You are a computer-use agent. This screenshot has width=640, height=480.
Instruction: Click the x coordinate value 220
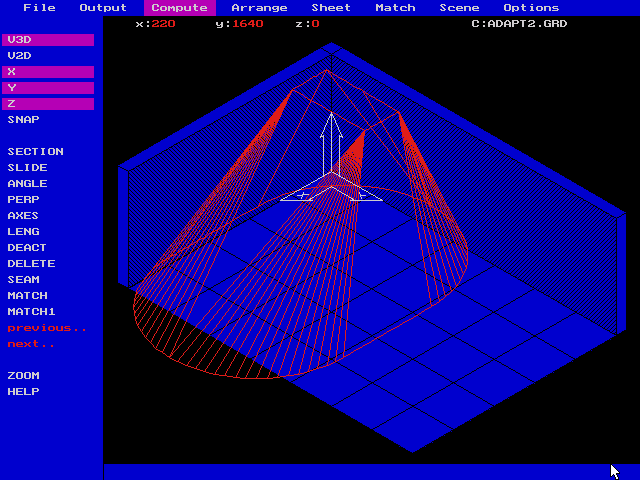coord(163,24)
